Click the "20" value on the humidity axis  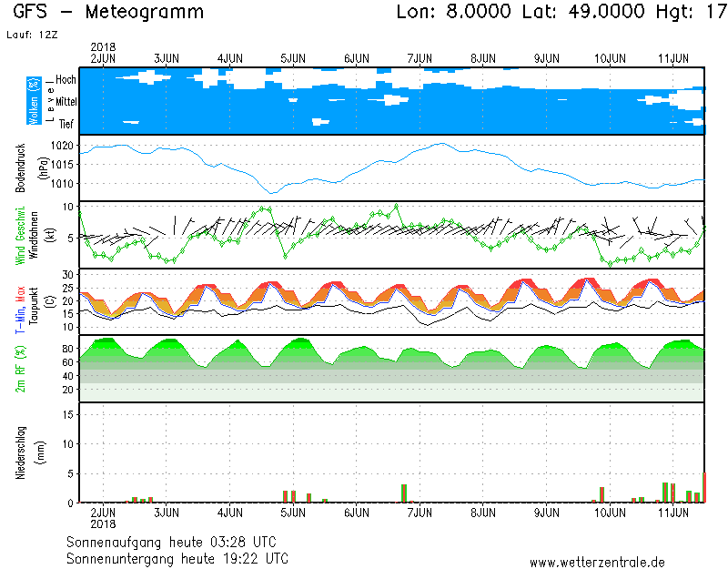click(67, 390)
